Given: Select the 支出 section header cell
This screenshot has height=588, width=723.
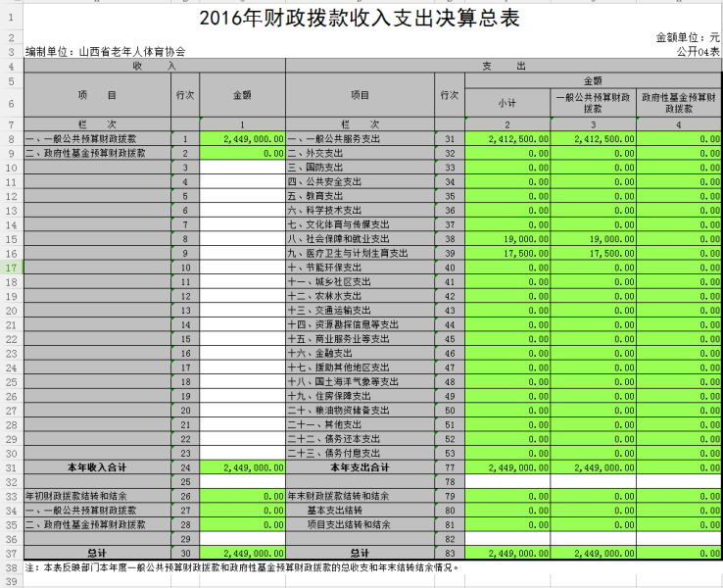Looking at the screenshot, I should tap(504, 66).
